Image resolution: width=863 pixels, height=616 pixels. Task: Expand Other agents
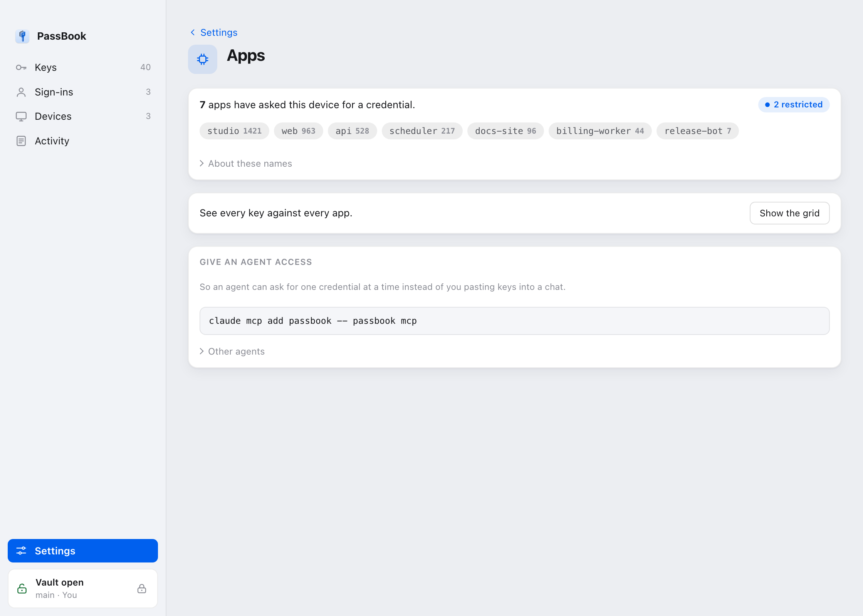(x=232, y=352)
